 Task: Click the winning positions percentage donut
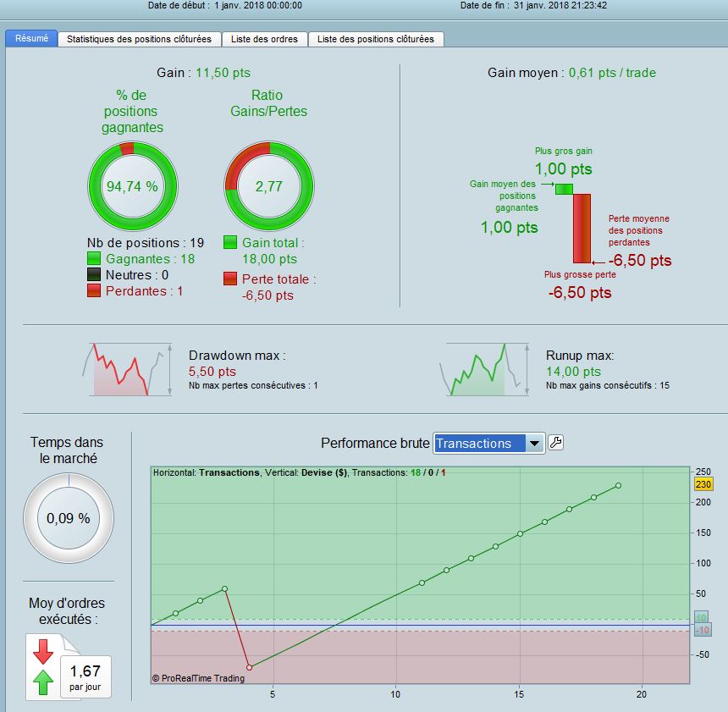point(133,186)
